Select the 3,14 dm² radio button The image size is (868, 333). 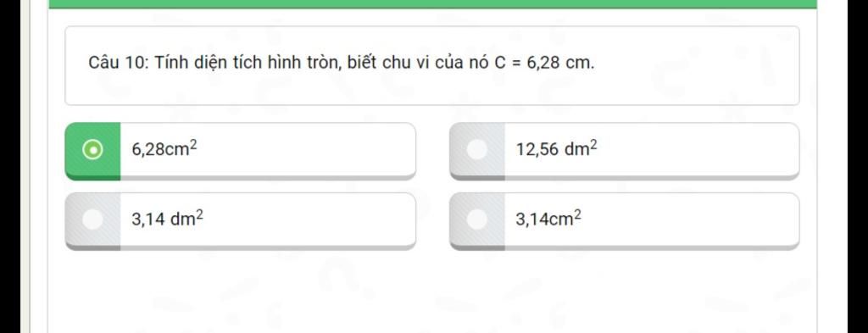(92, 219)
